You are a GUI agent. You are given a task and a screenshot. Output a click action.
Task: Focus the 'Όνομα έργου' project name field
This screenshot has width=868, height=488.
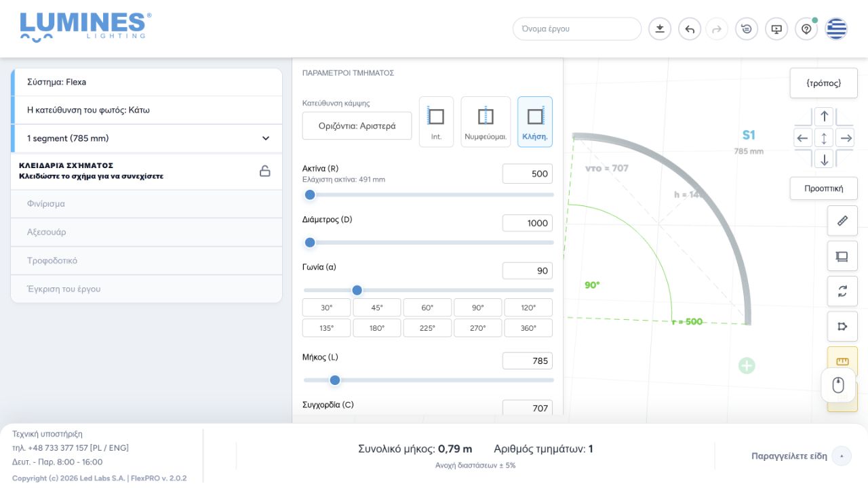tap(577, 29)
